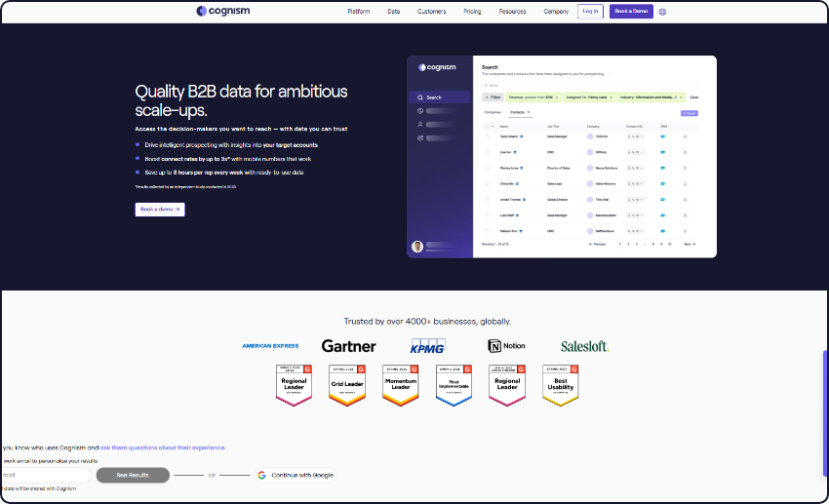
Task: Remove the Assigned To Penny Lane filter chip
Action: click(611, 97)
